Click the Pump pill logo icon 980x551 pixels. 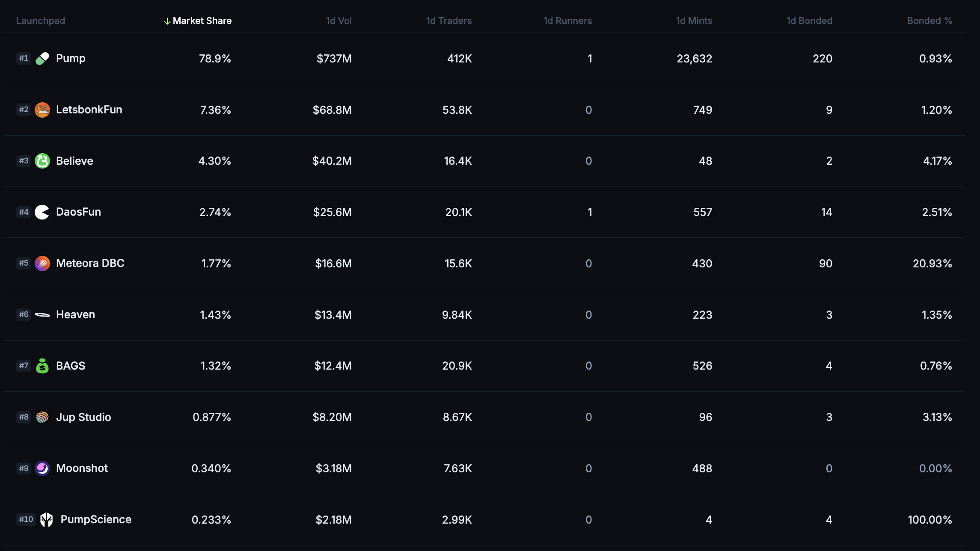point(42,59)
